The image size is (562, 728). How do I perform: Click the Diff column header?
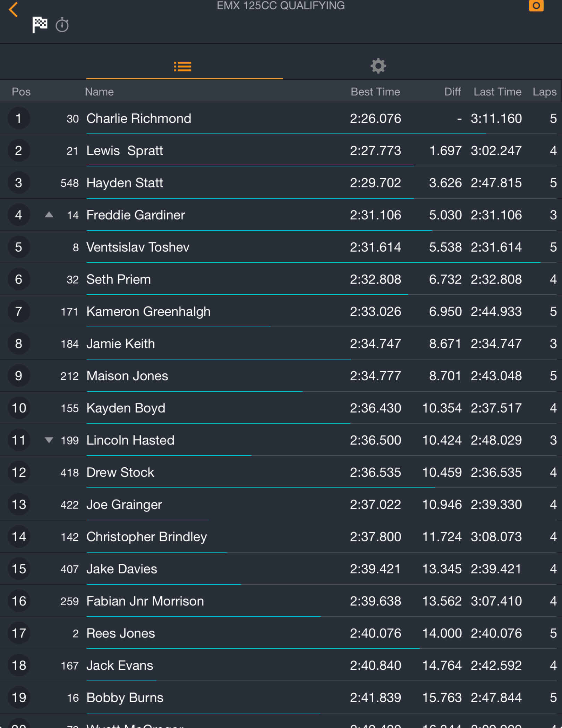coord(452,92)
